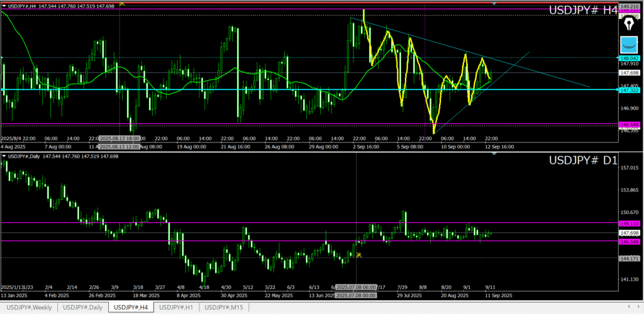Click the 29 Jul 2025 date label
644x314 pixels.
pyautogui.click(x=409, y=295)
